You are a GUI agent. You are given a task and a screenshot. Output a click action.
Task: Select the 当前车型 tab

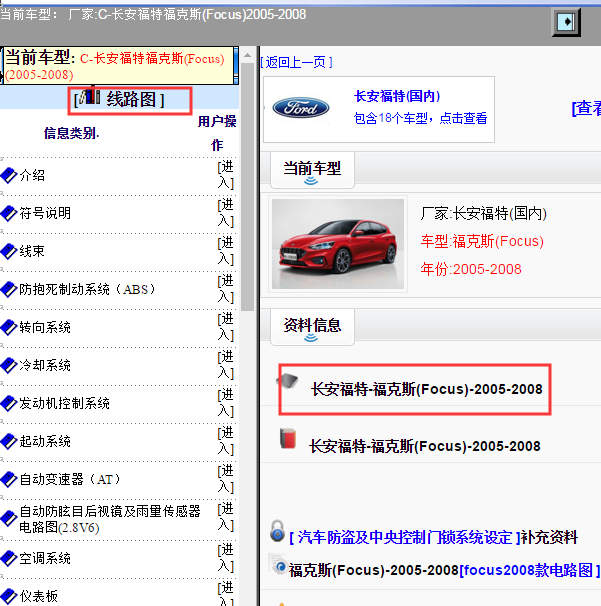(x=312, y=170)
